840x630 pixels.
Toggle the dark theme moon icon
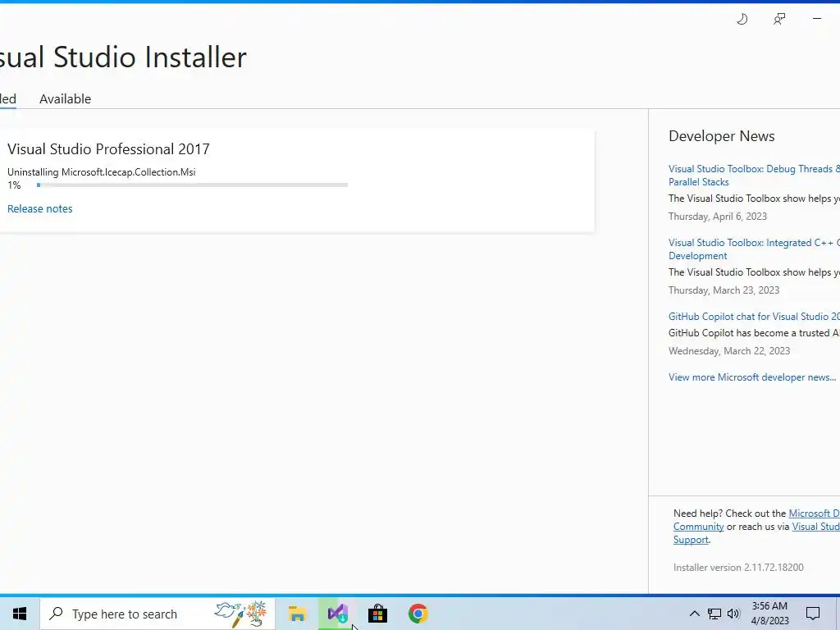[x=742, y=20]
